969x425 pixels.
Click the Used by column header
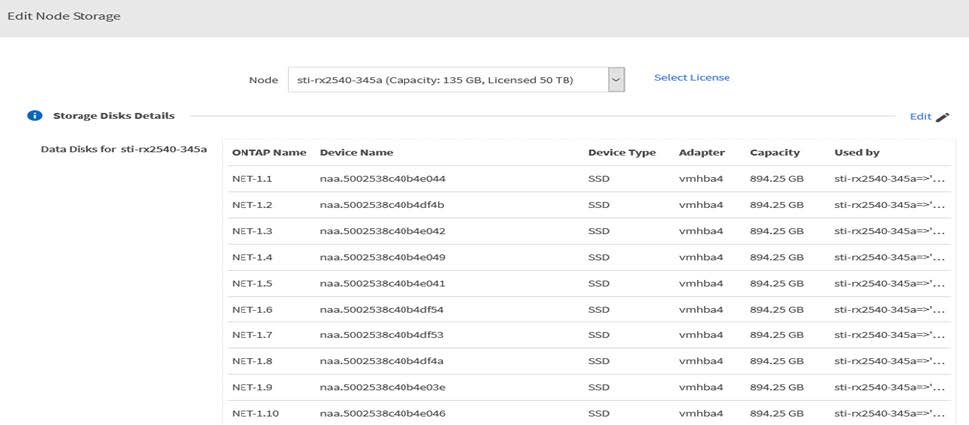(x=856, y=152)
